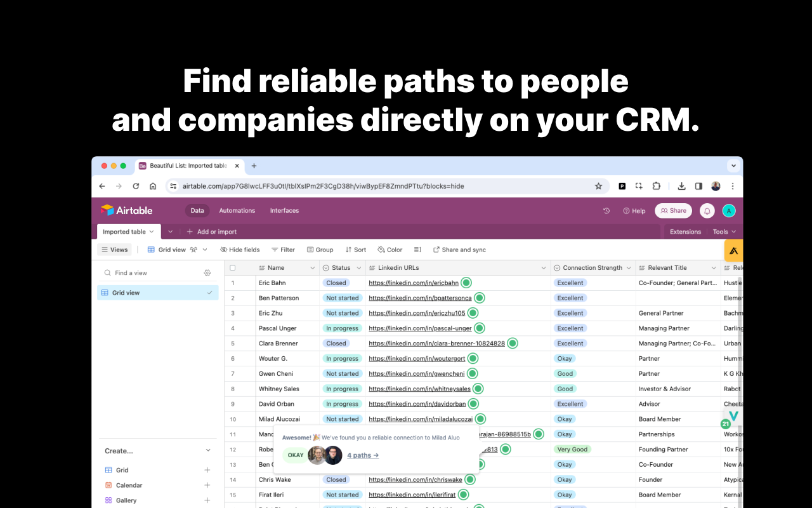812x508 pixels.
Task: Add a Gallery view with plus icon
Action: point(207,500)
